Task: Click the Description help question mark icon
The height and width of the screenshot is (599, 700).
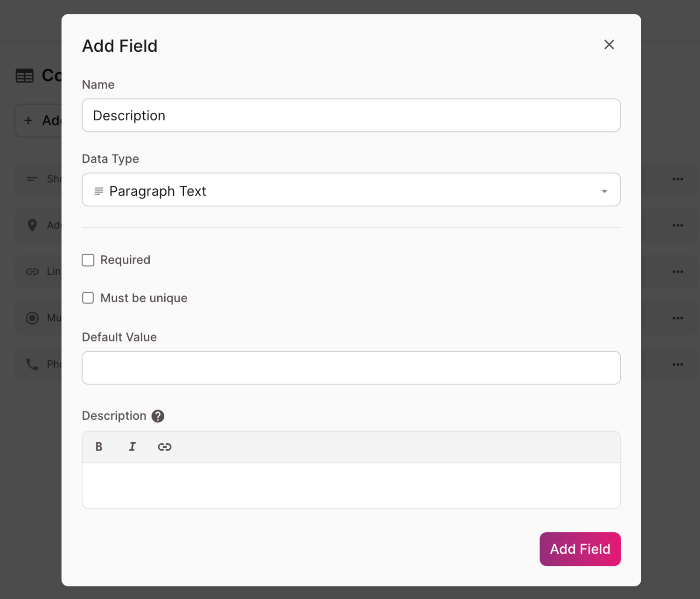Action: pos(158,416)
